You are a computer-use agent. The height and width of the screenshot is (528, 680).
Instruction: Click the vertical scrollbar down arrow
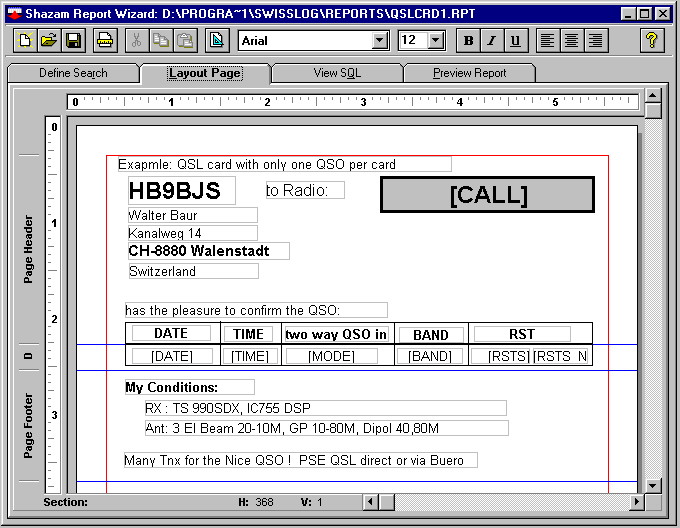tap(652, 485)
